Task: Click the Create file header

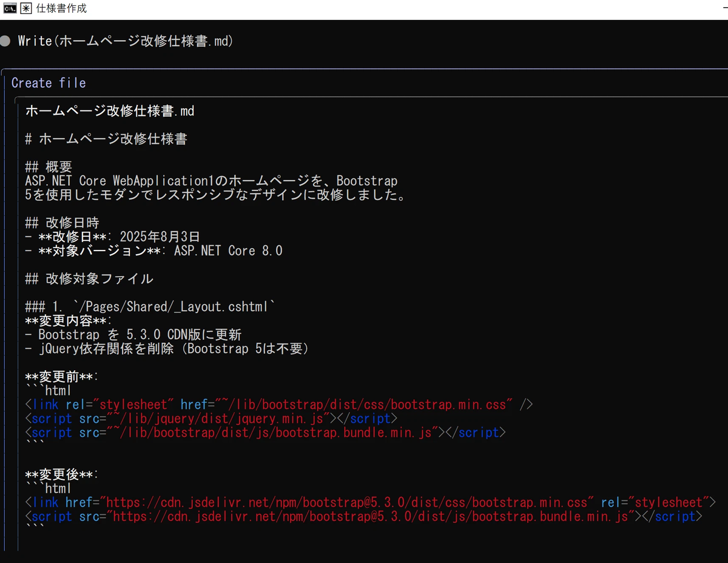Action: (x=49, y=83)
